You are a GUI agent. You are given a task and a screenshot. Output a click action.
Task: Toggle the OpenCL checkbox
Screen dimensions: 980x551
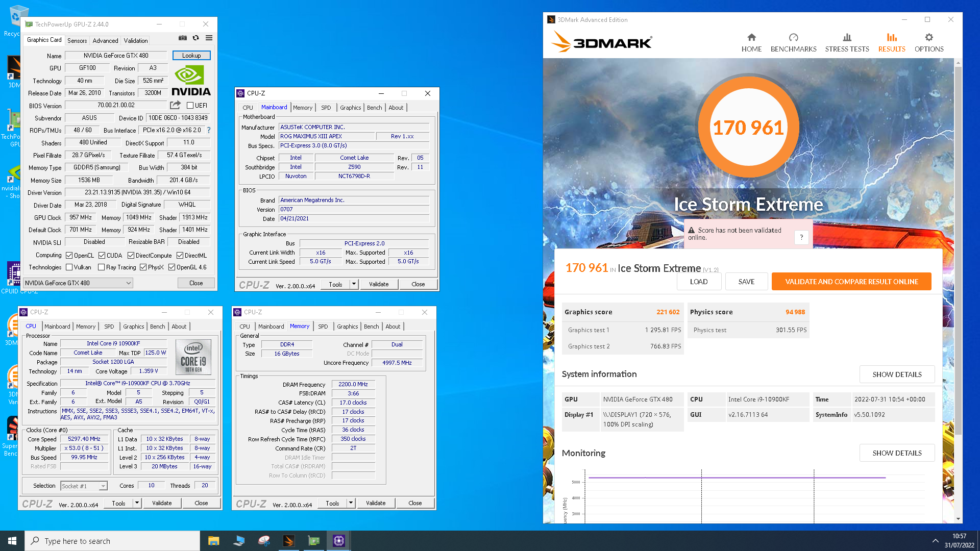click(x=69, y=256)
